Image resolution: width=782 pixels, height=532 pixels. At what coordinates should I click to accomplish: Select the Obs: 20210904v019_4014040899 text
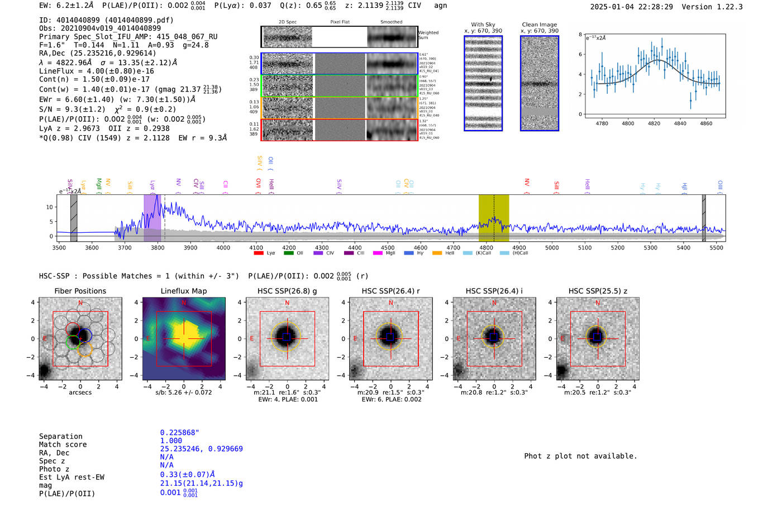(100, 28)
